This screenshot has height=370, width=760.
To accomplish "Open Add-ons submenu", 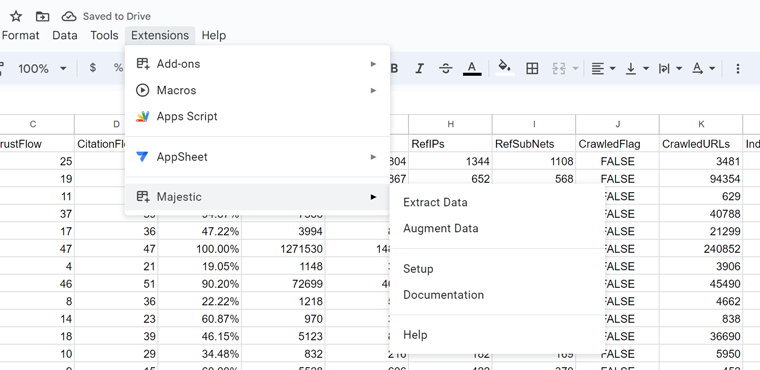I will (x=257, y=64).
